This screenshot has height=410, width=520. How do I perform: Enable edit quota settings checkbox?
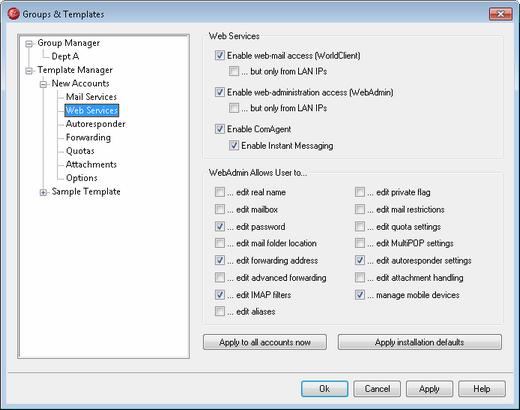(360, 227)
